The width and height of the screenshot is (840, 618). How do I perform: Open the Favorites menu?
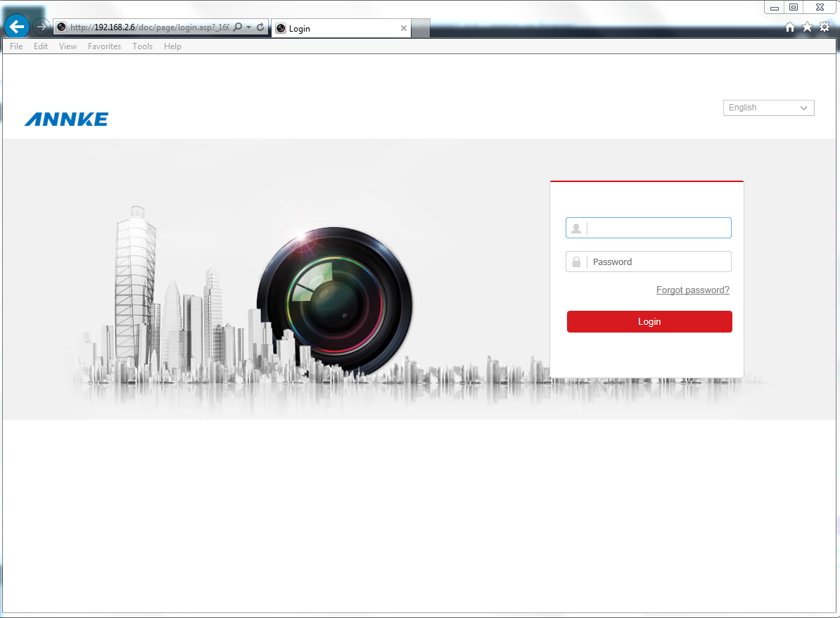pyautogui.click(x=104, y=46)
